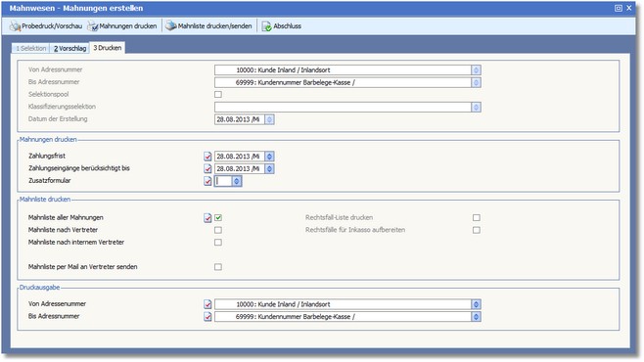Uncheck Mahnliste aller Mahnungen checkbox

coord(218,218)
